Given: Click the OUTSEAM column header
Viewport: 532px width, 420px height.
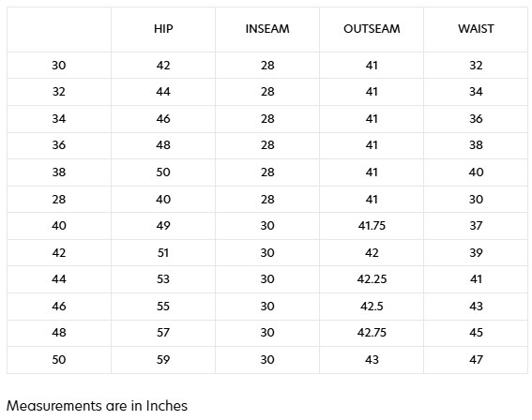Looking at the screenshot, I should pos(372,29).
